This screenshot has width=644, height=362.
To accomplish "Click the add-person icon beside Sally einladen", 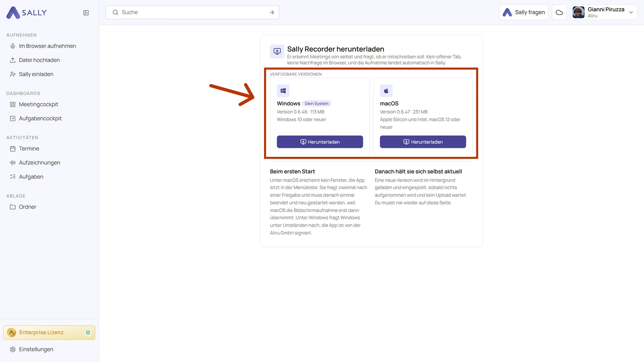I will click(x=13, y=74).
